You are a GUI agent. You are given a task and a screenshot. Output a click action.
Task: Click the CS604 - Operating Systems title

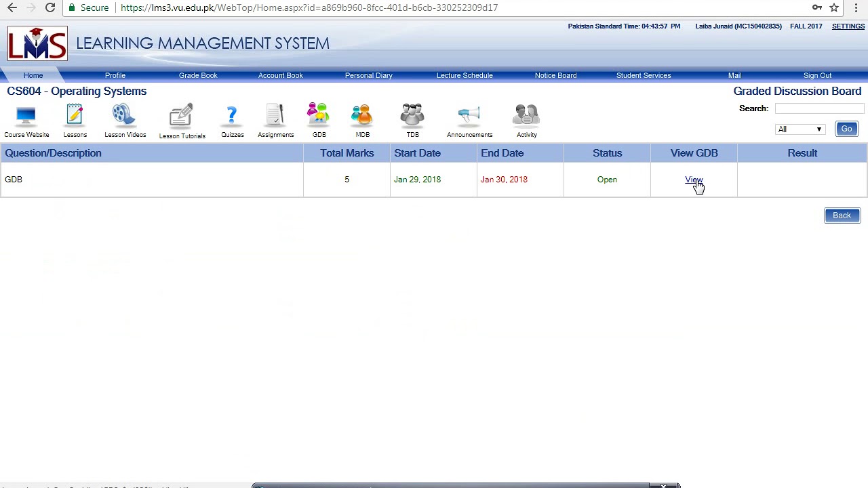point(77,91)
